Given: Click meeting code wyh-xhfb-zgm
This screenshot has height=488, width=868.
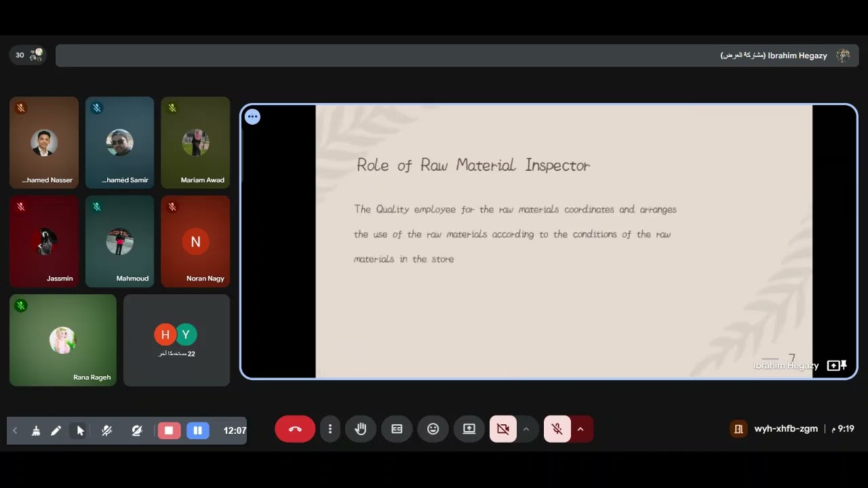Looking at the screenshot, I should click(786, 429).
